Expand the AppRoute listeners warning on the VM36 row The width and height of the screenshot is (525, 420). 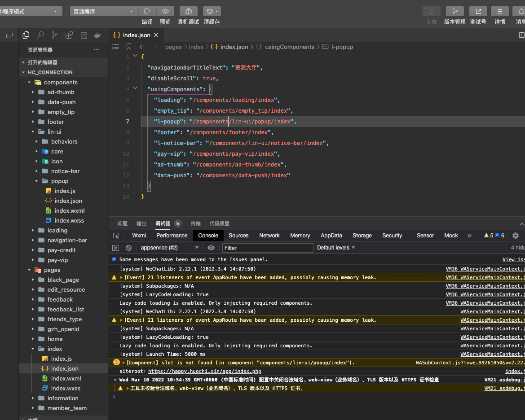122,277
